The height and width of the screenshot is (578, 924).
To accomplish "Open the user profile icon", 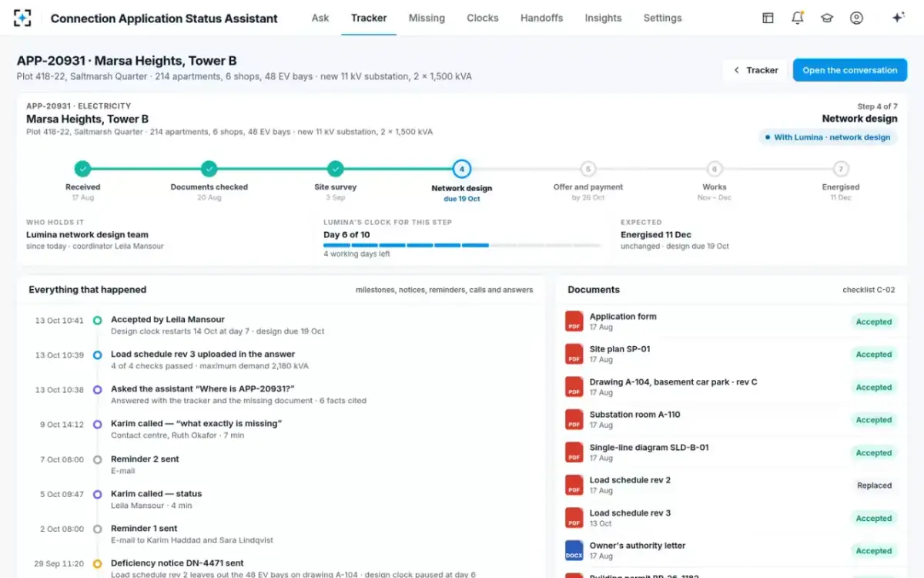I will tap(856, 18).
